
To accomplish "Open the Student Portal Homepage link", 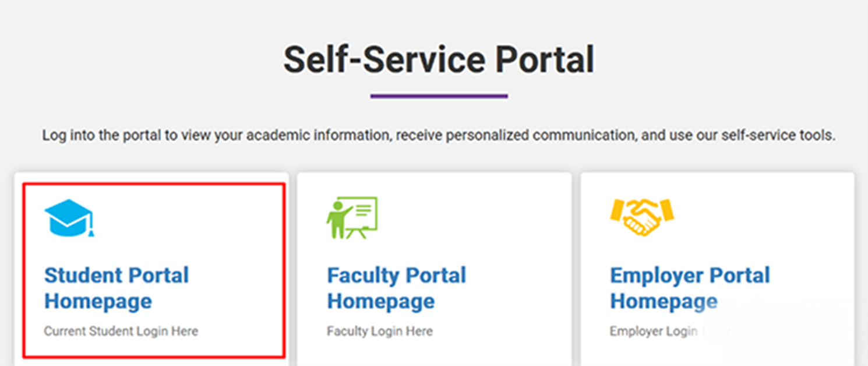I will coord(117,288).
